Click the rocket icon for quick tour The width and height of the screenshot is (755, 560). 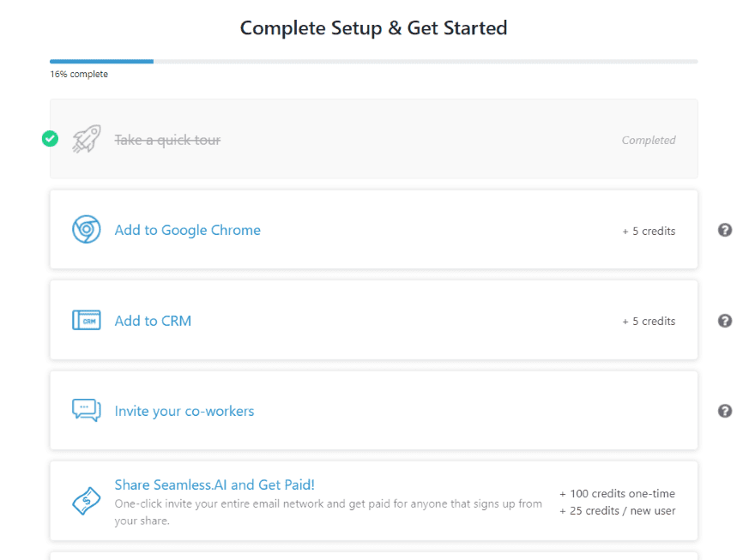tap(87, 139)
